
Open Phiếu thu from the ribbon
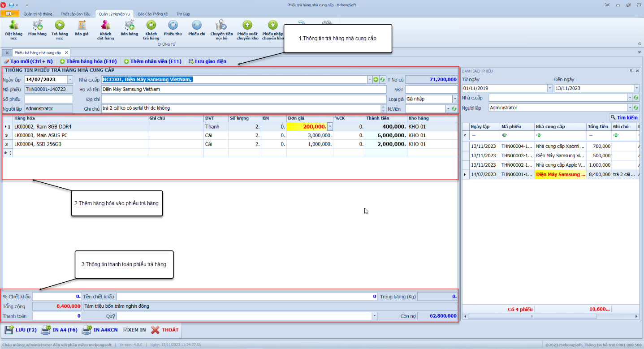pyautogui.click(x=173, y=30)
